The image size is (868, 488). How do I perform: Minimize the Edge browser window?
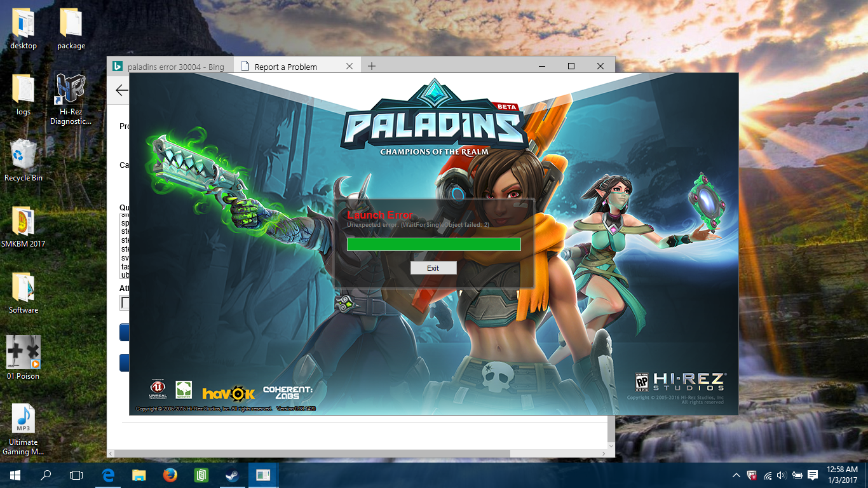point(542,66)
